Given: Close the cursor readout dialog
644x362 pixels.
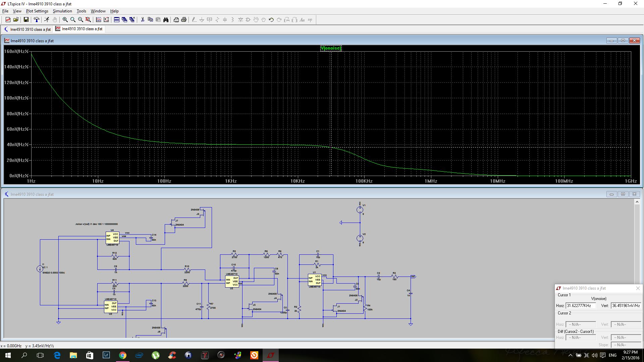Looking at the screenshot, I should (638, 288).
